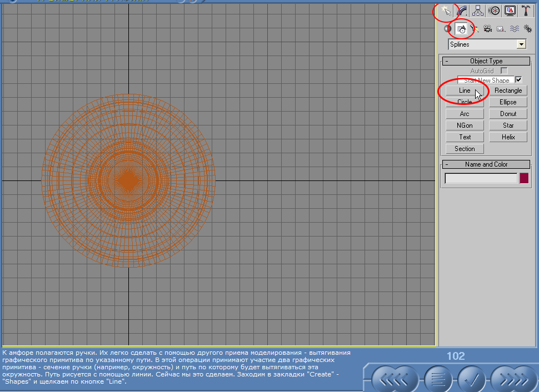Click the Star spline button
Screen dimensions: 539x392
(508, 125)
